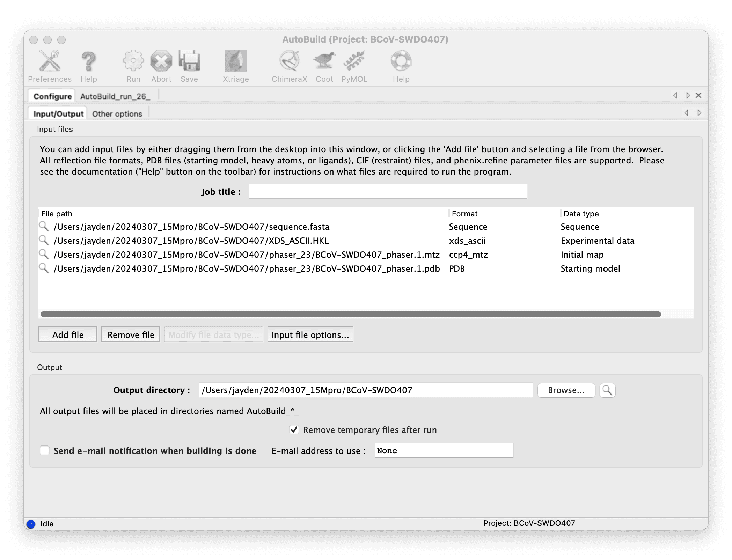This screenshot has height=560, width=732.
Task: Click the Starting model data type cell
Action: click(x=590, y=268)
